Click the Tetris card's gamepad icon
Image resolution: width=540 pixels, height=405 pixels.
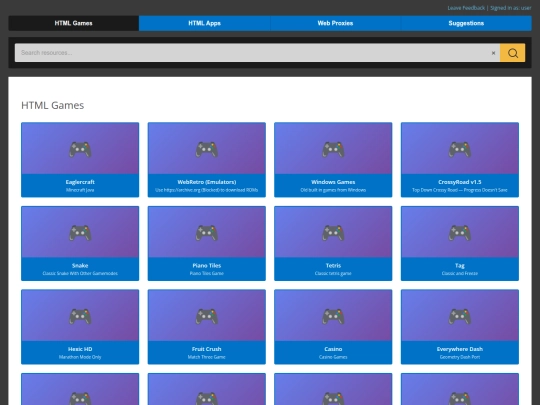[x=333, y=233]
